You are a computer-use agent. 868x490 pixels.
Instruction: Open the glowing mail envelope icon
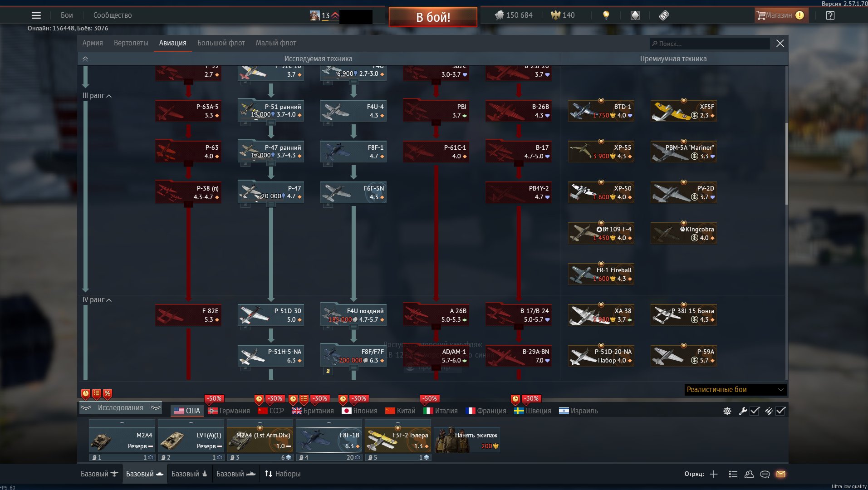tap(781, 474)
